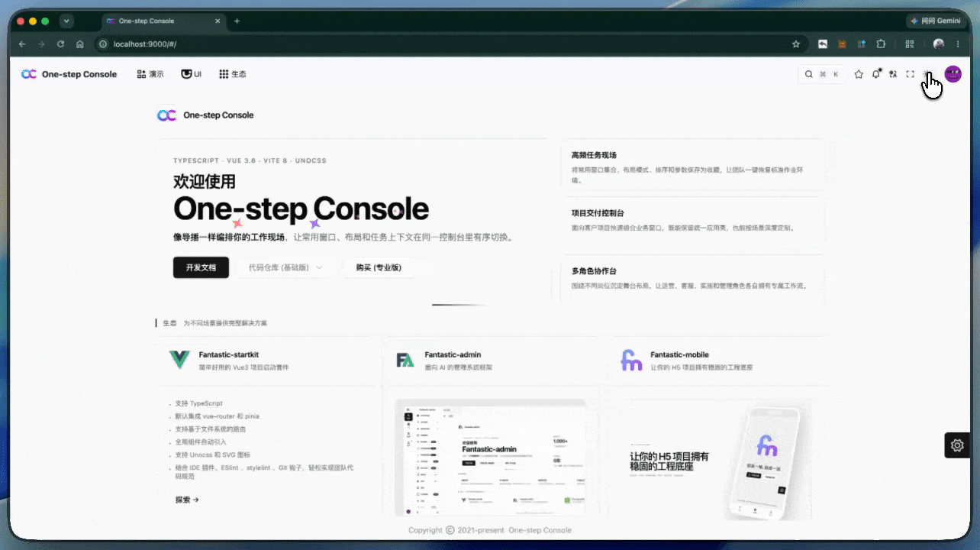980x550 pixels.
Task: Click the 购买 (专业版) button
Action: 379,267
